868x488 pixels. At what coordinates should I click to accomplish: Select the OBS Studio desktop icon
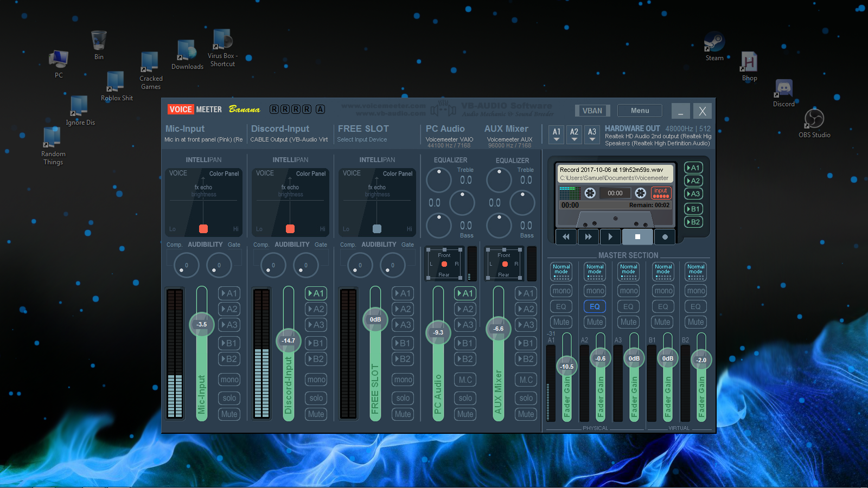tap(814, 124)
